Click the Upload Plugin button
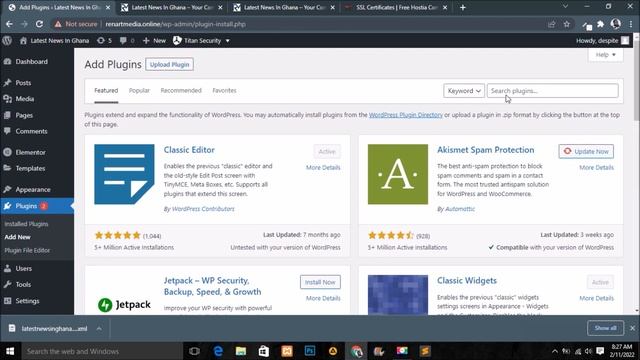640x360 pixels. [x=169, y=64]
